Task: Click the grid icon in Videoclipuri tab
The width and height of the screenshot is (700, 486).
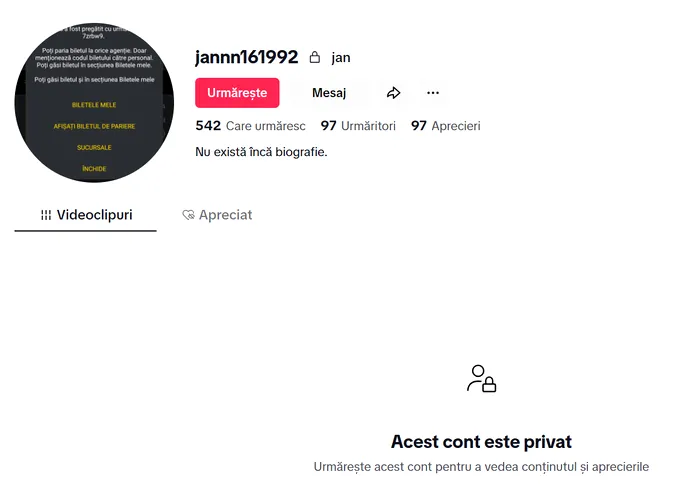Action: click(46, 215)
